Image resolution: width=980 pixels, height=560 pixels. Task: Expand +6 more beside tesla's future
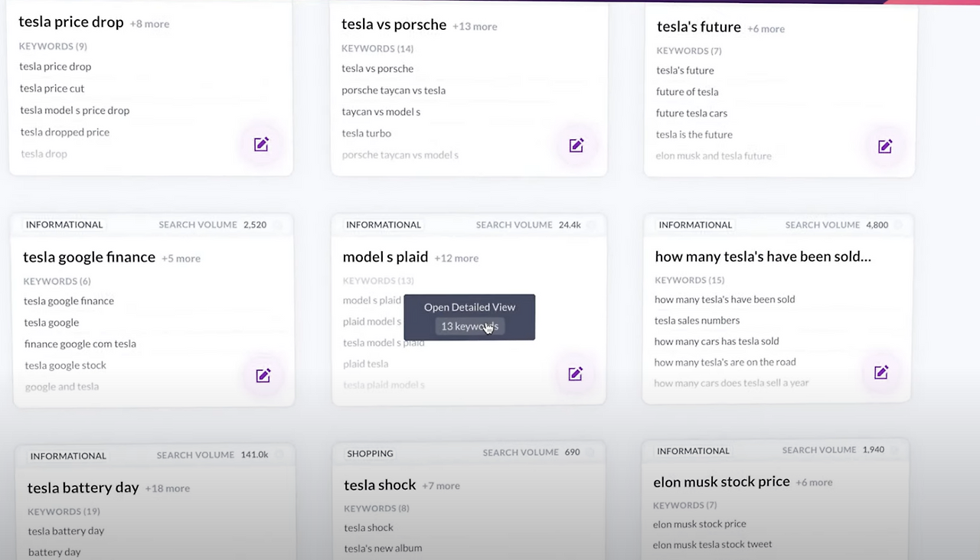pos(766,28)
